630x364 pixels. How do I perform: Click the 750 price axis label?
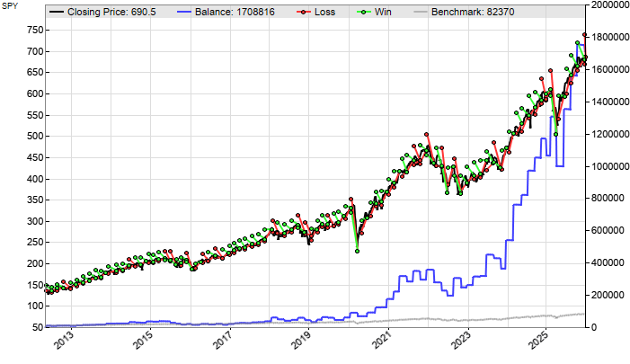click(35, 31)
